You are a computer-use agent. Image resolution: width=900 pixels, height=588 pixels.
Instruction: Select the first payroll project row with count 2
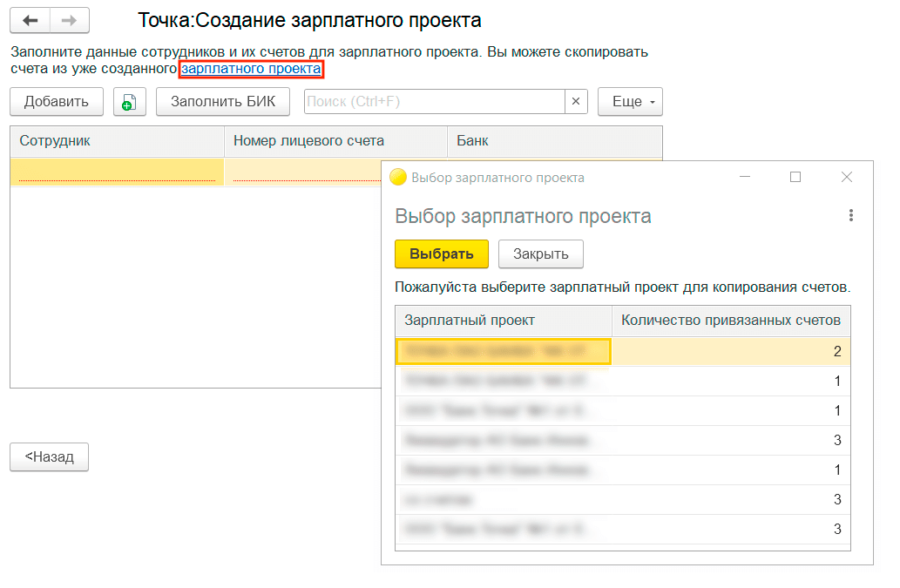(504, 351)
